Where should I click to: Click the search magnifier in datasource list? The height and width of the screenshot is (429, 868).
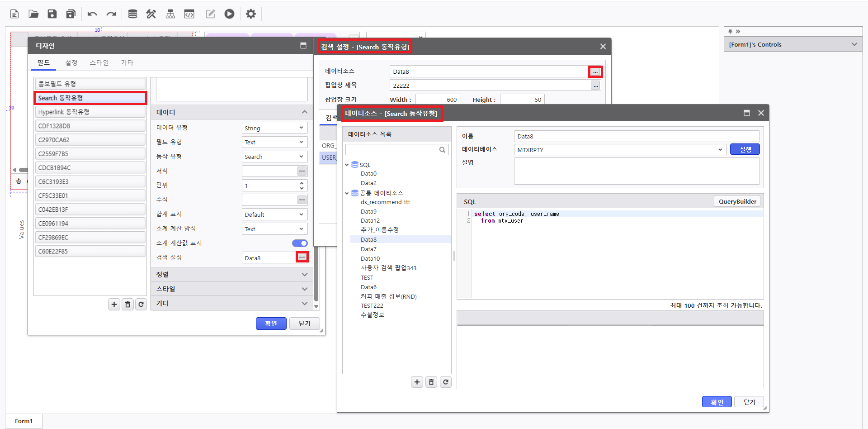442,150
